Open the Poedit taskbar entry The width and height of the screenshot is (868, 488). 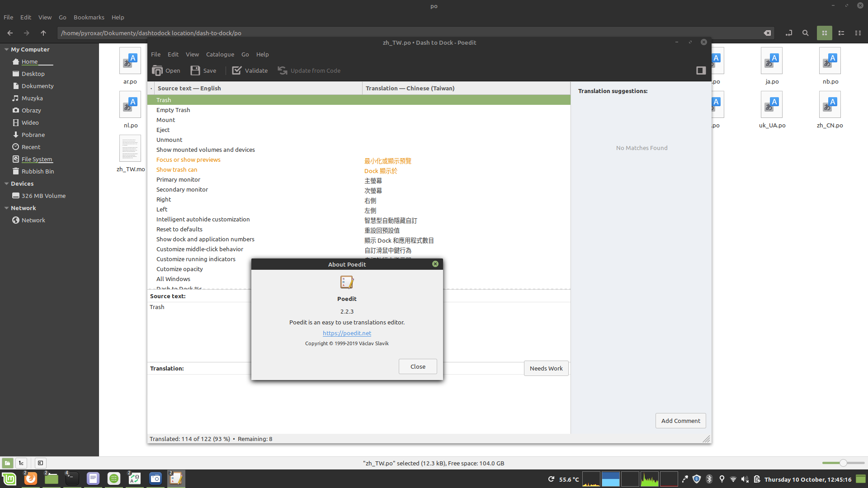click(176, 479)
